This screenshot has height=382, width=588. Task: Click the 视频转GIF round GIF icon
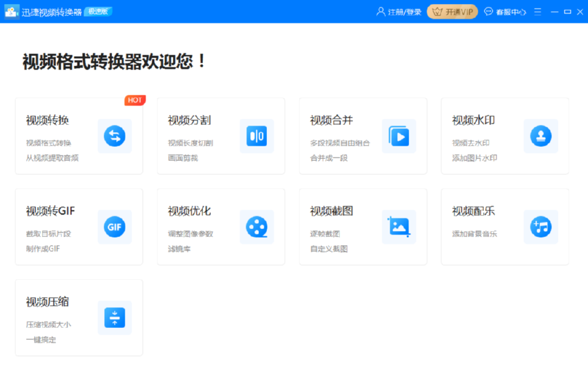point(115,226)
